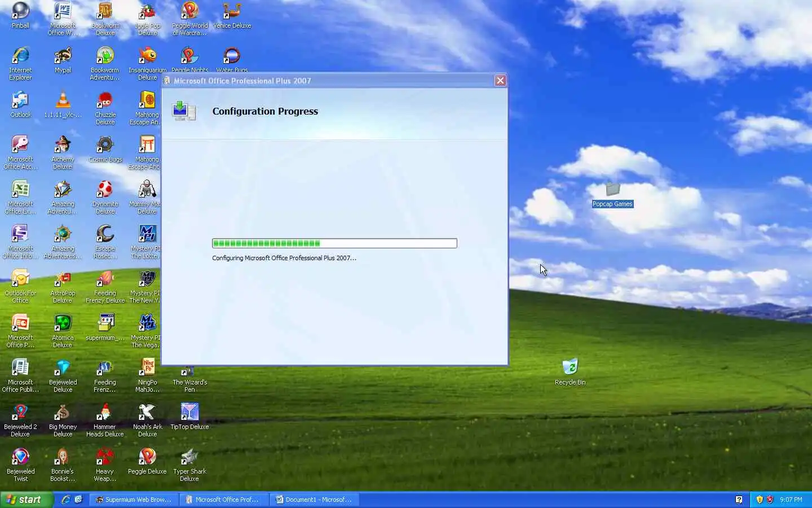Select the NingPo MahJong shortcut
This screenshot has width=812, height=508.
click(x=147, y=376)
